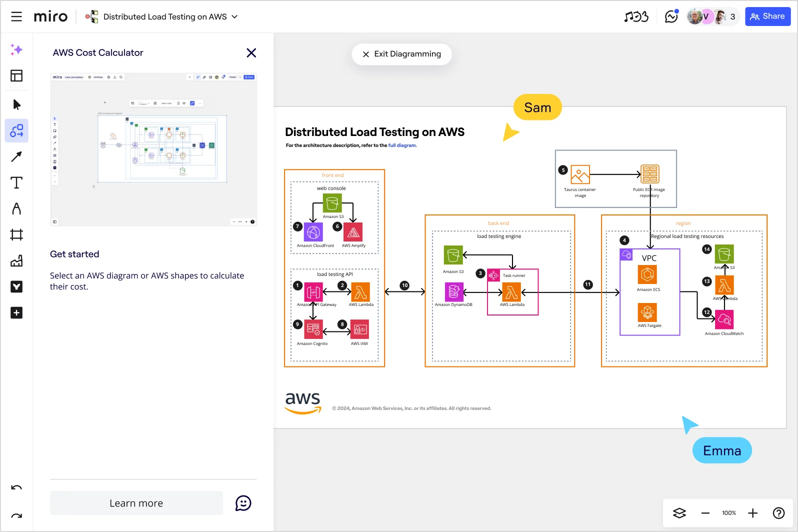Screen dimensions: 798x532
Task: Click the AWS logo on the board
Action: (x=303, y=403)
